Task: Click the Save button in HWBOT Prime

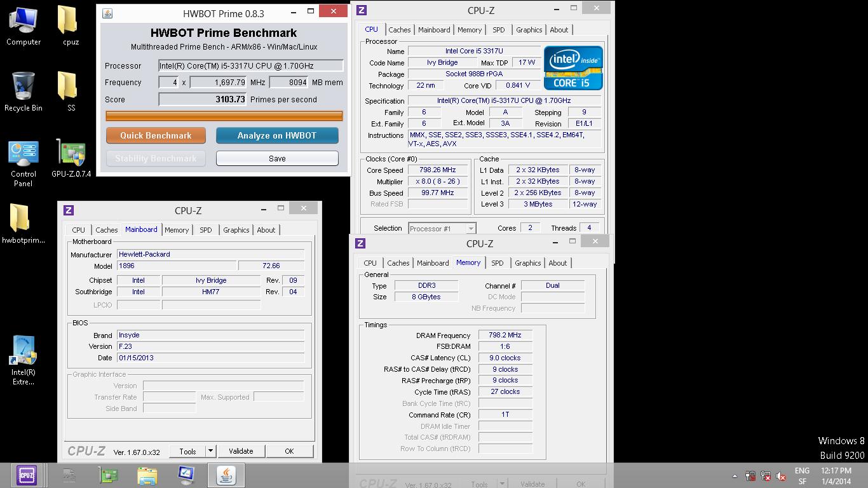Action: tap(277, 158)
